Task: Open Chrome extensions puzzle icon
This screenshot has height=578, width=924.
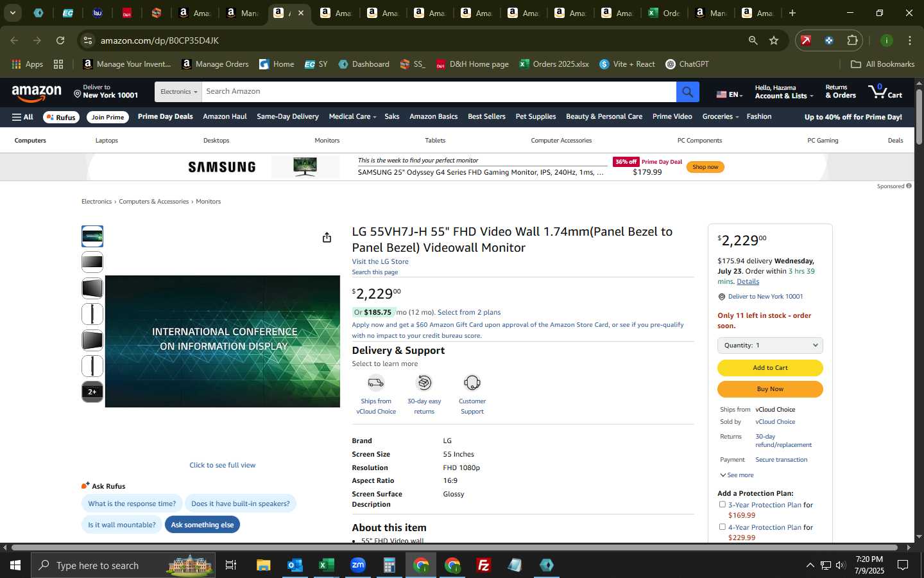Action: tap(852, 40)
